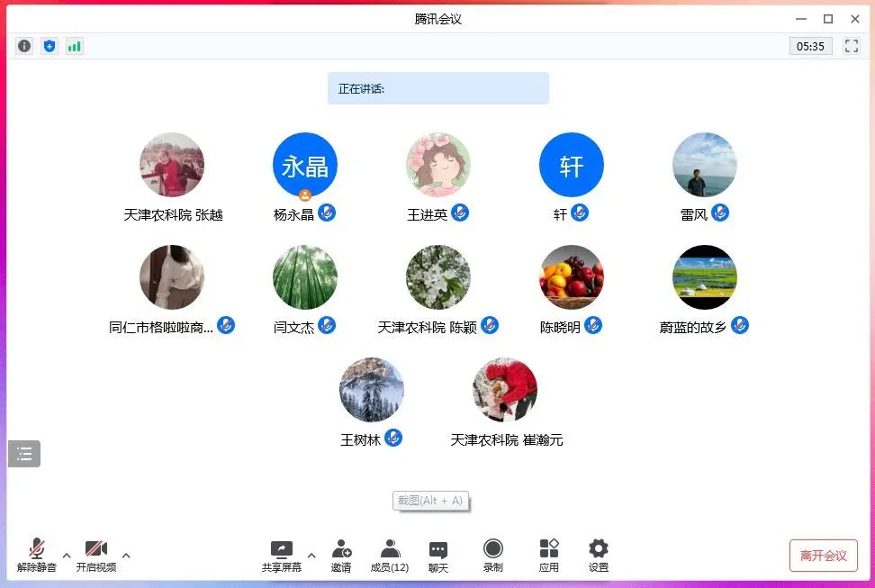Viewport: 875px width, 588px height.
Task: Open the meeting info icon
Action: [24, 46]
